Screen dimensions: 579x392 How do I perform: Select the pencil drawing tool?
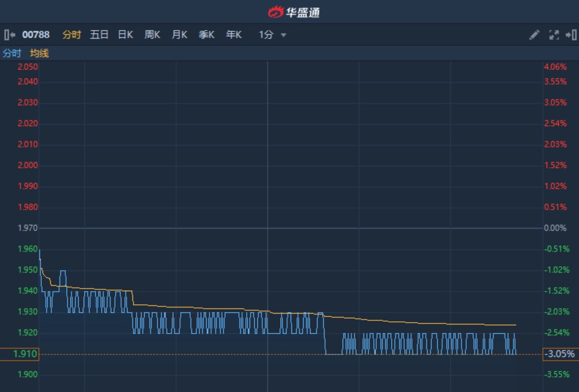[534, 35]
